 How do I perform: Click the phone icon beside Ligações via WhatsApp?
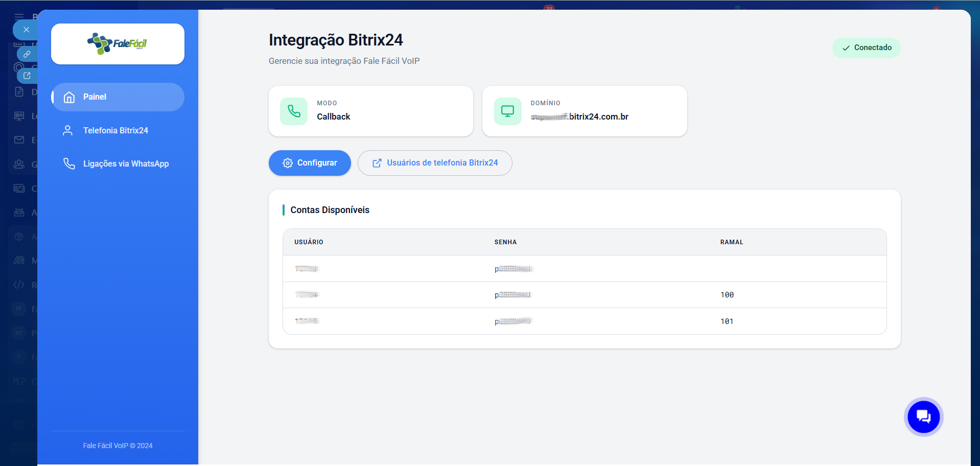tap(69, 164)
